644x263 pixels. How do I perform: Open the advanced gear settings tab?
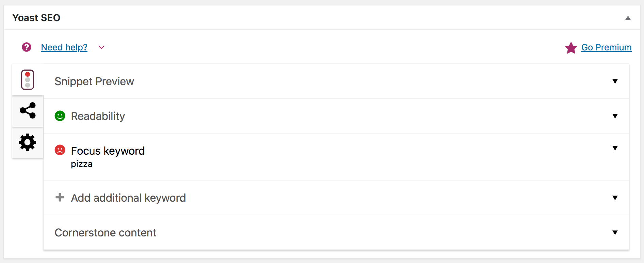tap(28, 142)
